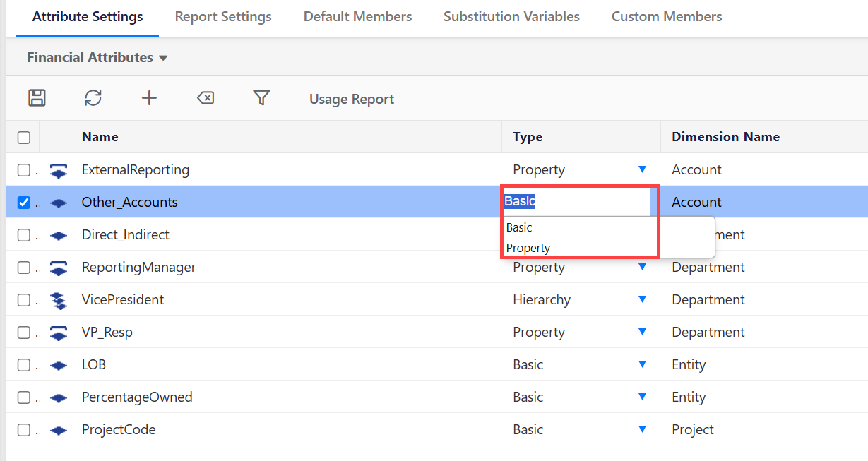Click the Save disk icon in toolbar
The height and width of the screenshot is (461, 868).
(x=37, y=98)
